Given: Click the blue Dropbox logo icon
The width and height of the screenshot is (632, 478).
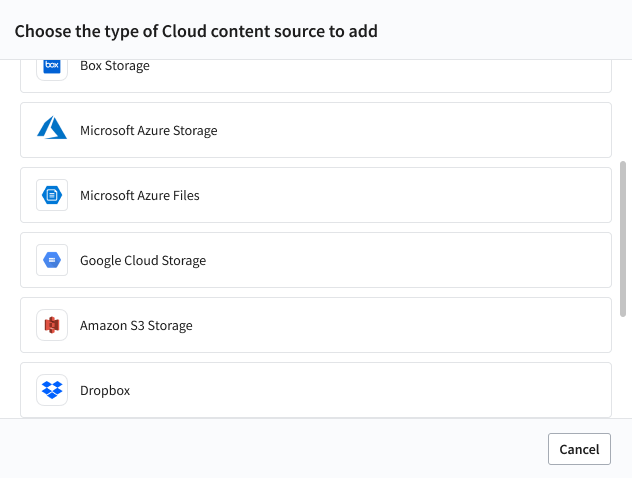Looking at the screenshot, I should (52, 390).
